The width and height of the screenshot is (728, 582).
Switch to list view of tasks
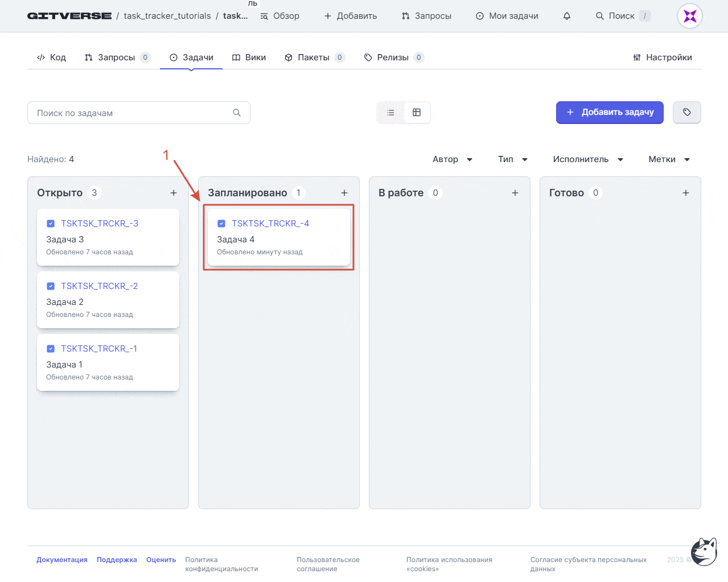[390, 113]
